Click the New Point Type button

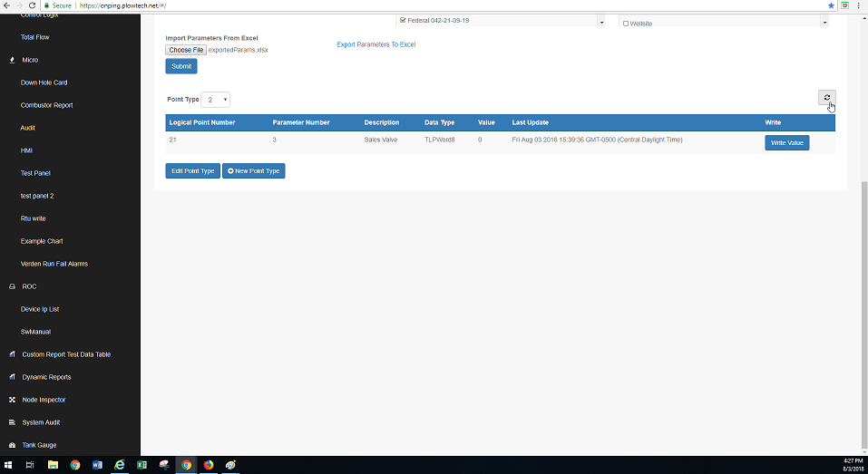coord(253,170)
